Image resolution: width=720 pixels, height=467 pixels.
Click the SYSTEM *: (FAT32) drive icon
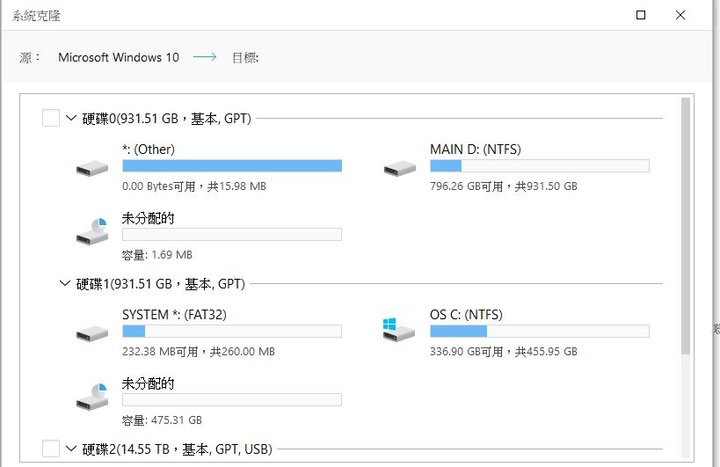92,333
